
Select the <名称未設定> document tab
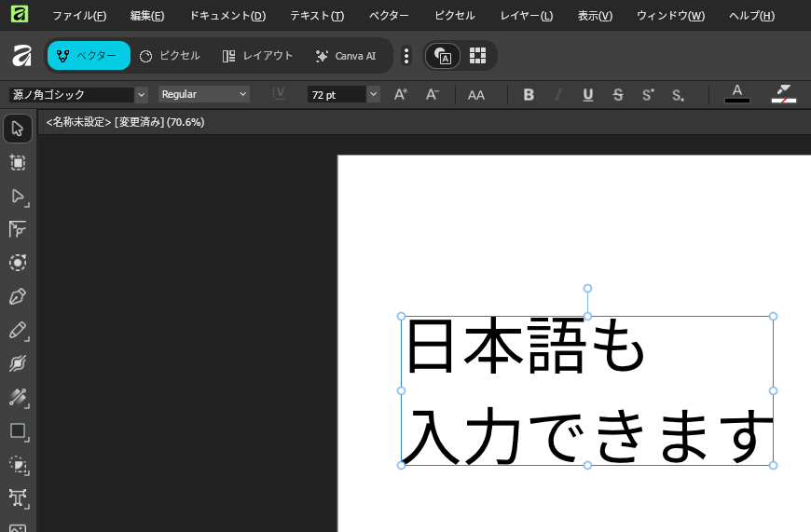point(125,122)
